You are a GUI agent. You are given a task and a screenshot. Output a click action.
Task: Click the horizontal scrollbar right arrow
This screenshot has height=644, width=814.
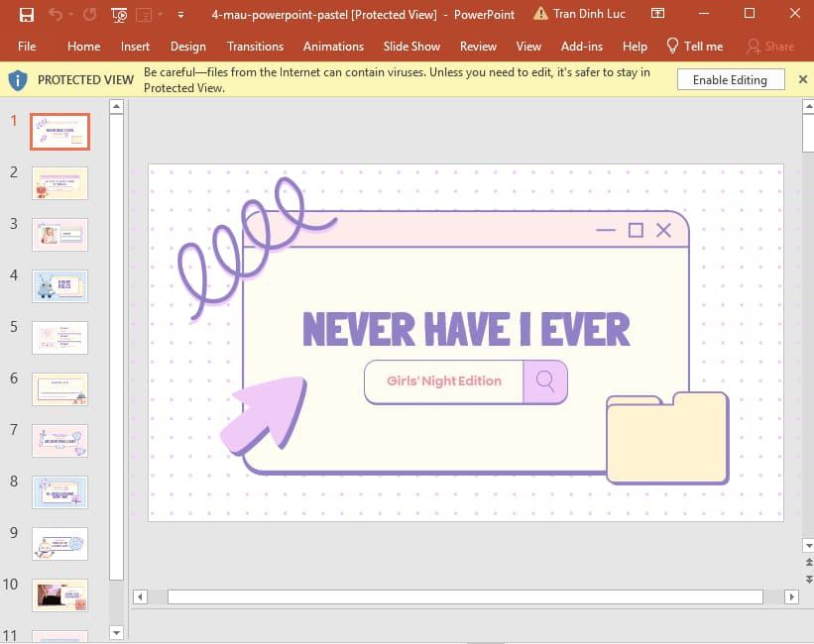[x=790, y=596]
